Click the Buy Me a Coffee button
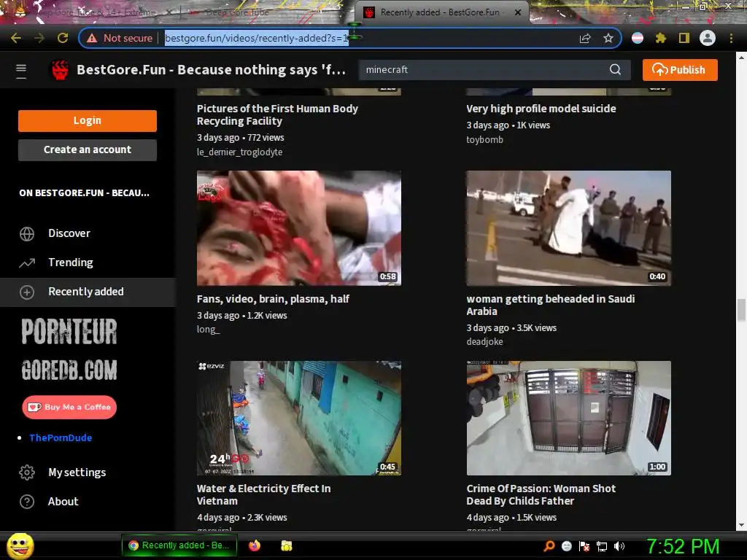 (69, 407)
